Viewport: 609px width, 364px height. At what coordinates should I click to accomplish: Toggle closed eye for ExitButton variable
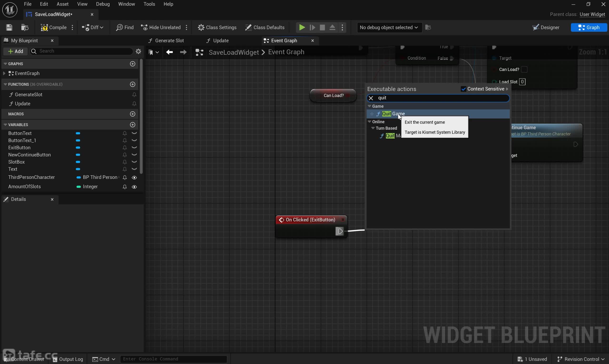134,148
